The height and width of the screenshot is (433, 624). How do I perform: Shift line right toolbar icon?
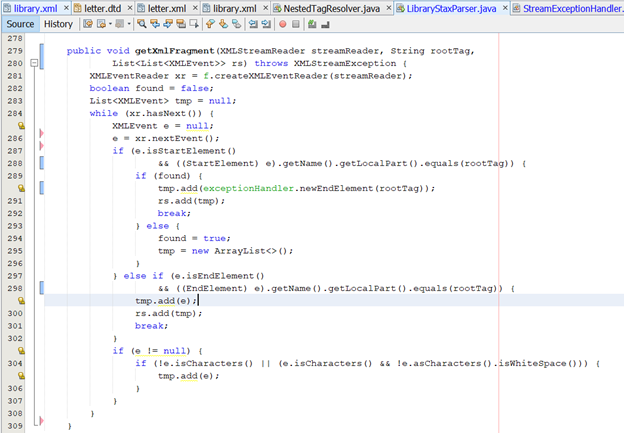266,24
